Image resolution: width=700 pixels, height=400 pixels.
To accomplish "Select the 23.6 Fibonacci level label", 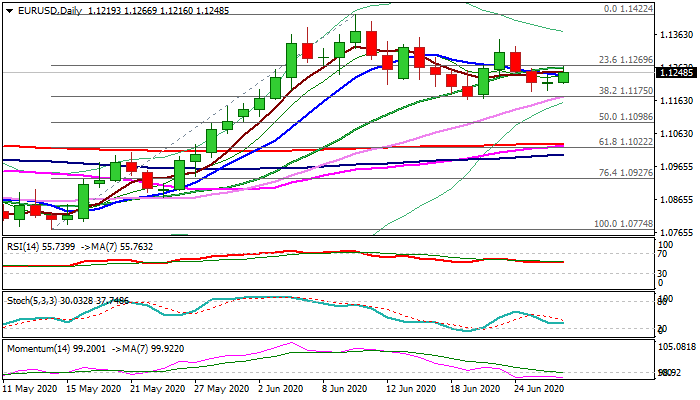I will tap(625, 59).
